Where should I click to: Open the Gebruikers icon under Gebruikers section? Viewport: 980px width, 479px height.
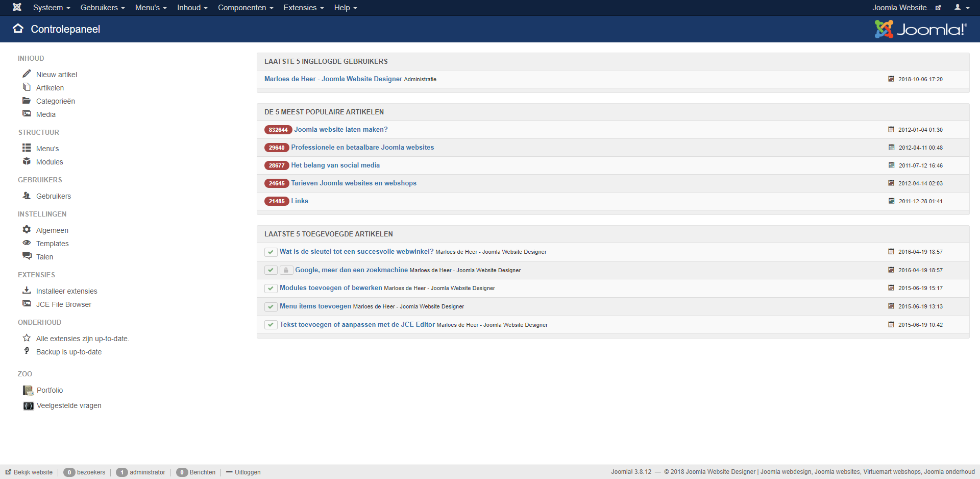tap(26, 196)
